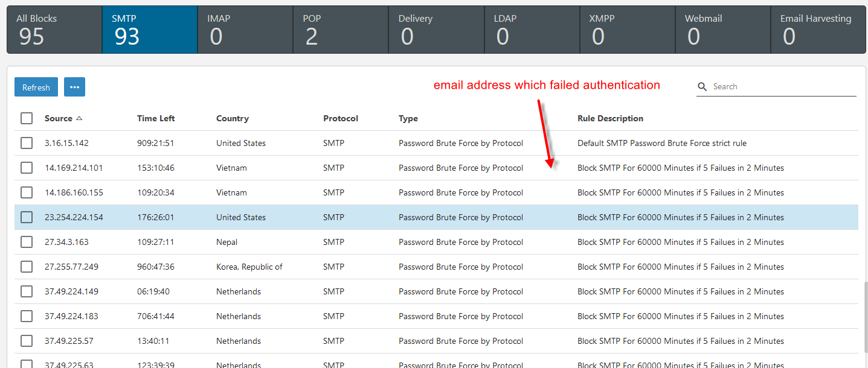868x368 pixels.
Task: Sort by Time Left column header
Action: [x=156, y=118]
